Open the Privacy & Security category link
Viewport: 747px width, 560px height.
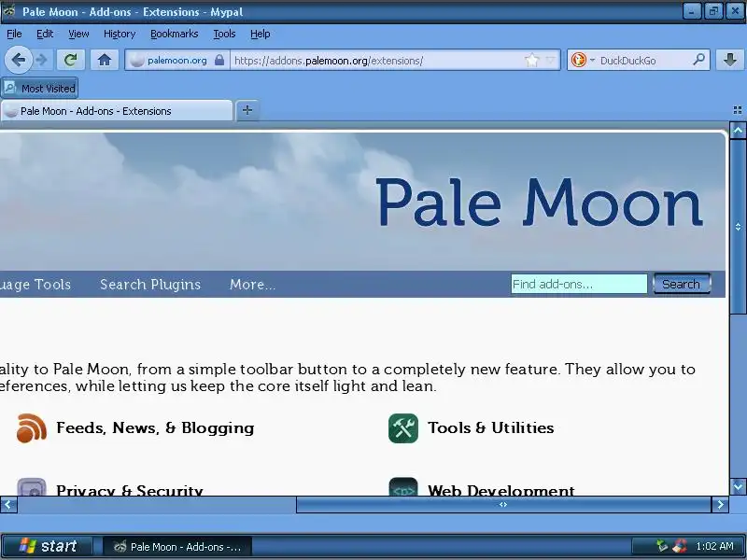[130, 489]
